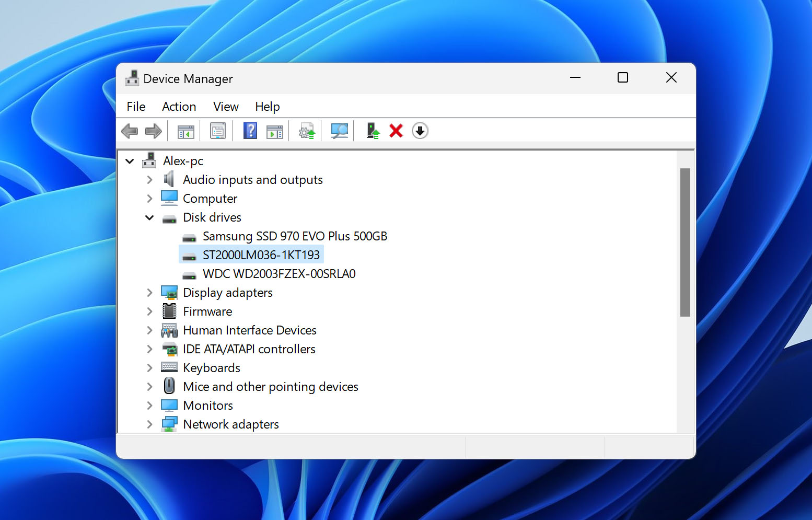
Task: Click the Display adapters icon
Action: [169, 293]
